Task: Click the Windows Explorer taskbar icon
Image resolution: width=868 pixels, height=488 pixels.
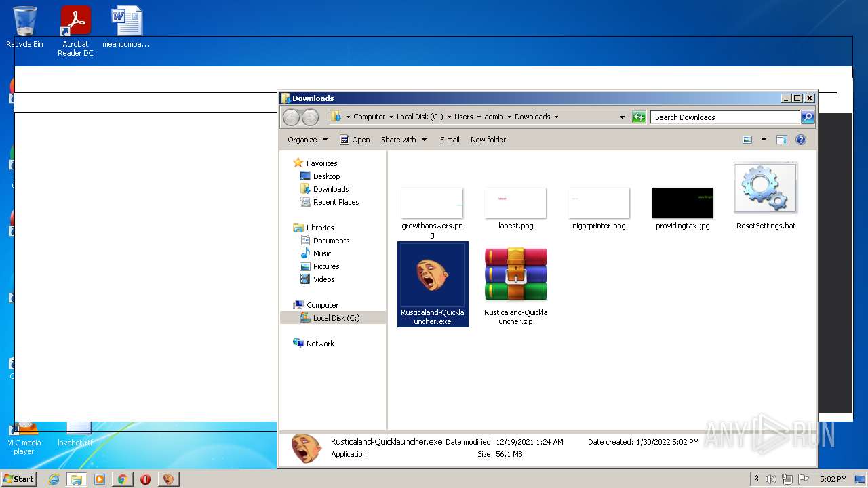Action: pos(77,479)
